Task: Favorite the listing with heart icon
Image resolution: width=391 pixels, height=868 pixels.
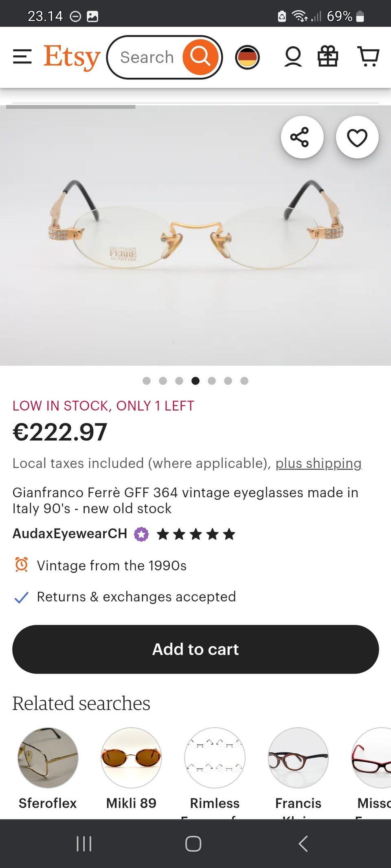Action: [x=357, y=137]
